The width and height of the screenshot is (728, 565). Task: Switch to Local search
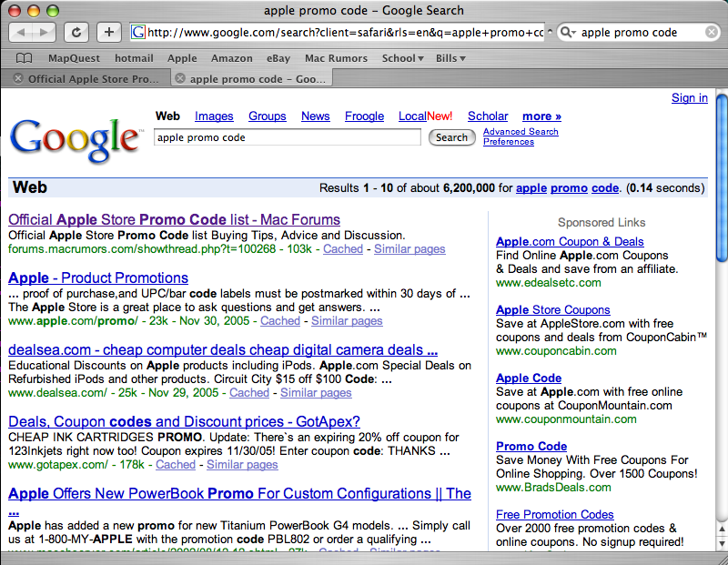coord(412,116)
